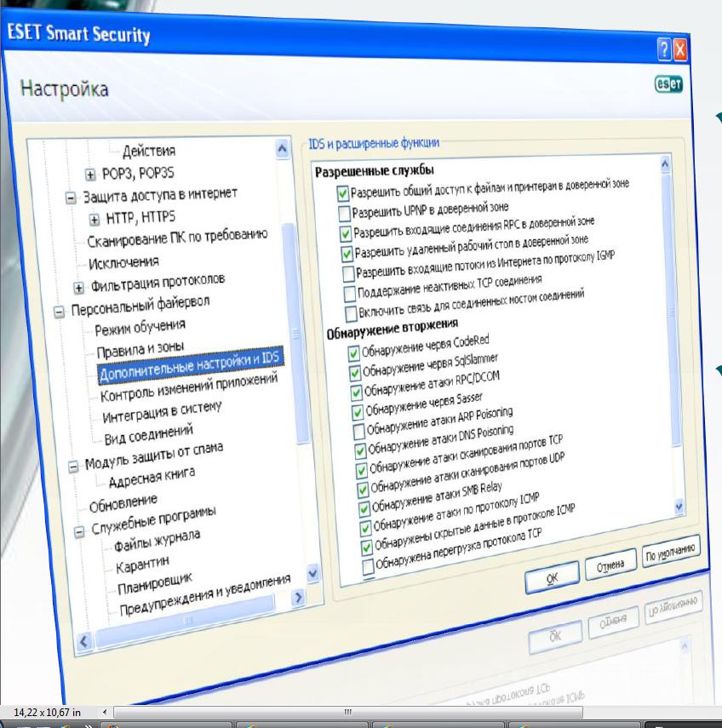The width and height of the screenshot is (722, 728).
Task: Open 'Правила и зоны' settings
Action: [140, 350]
